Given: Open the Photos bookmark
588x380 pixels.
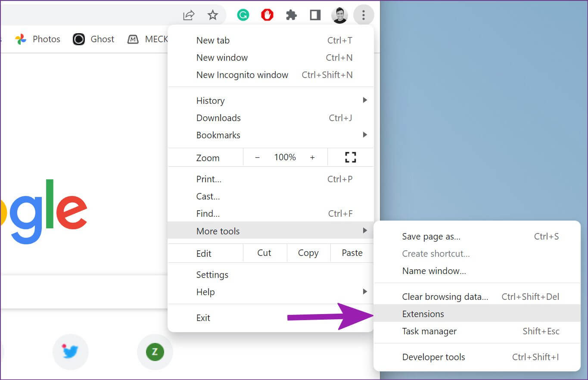Looking at the screenshot, I should [38, 39].
